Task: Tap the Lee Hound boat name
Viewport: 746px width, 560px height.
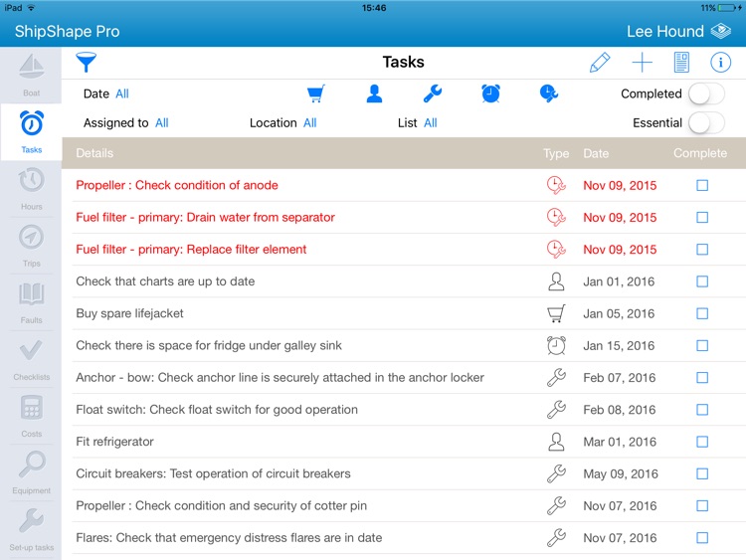Action: [x=664, y=32]
